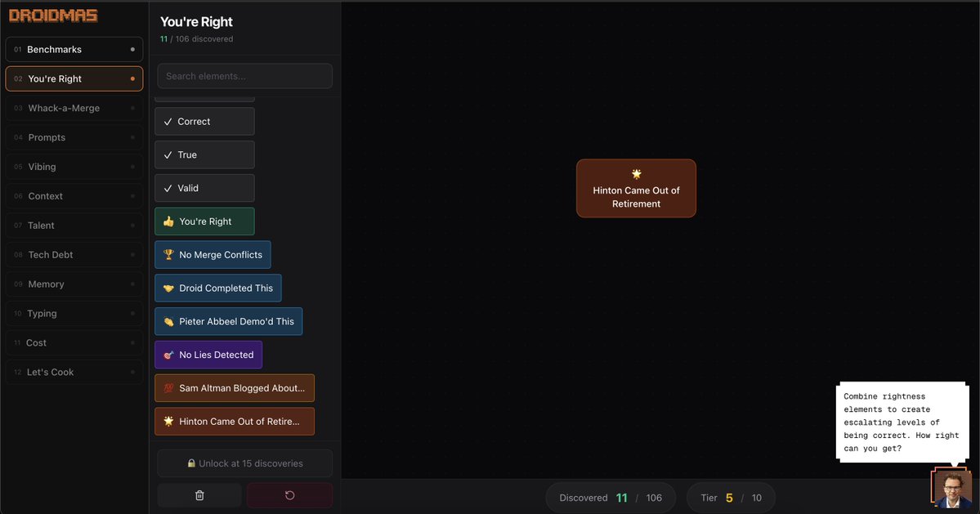Open the 09 Memory level

click(x=74, y=284)
